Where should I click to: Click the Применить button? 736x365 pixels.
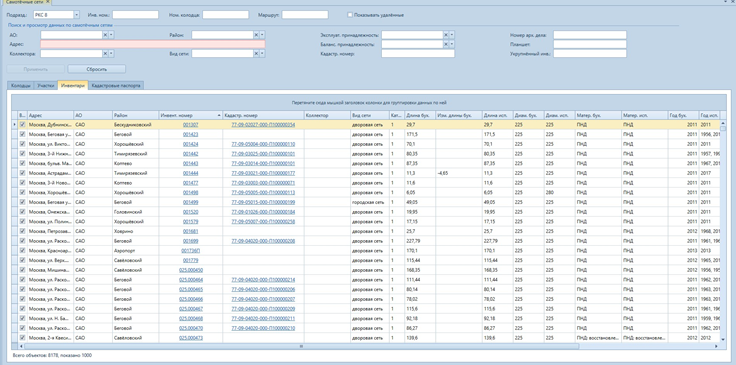click(x=36, y=69)
